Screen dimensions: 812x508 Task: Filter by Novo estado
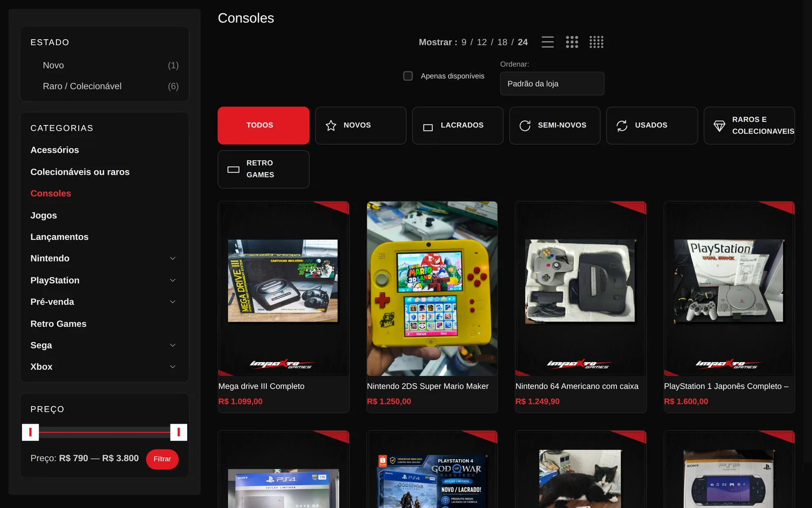click(x=53, y=66)
